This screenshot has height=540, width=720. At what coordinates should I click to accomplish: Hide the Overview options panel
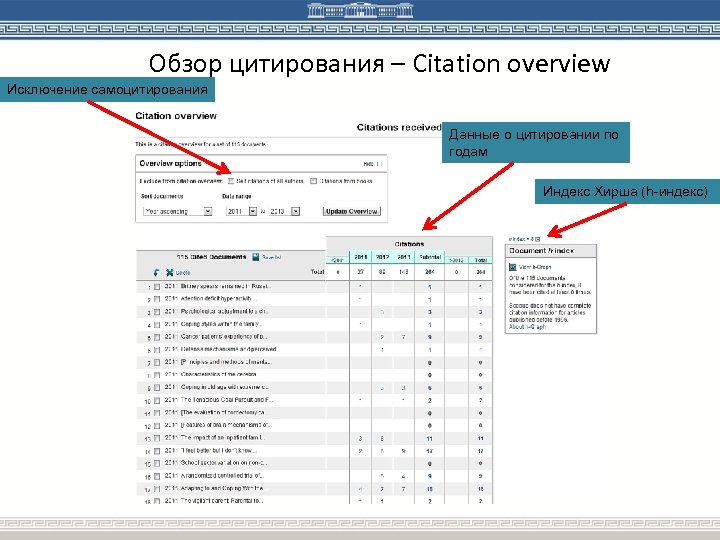pyautogui.click(x=372, y=164)
